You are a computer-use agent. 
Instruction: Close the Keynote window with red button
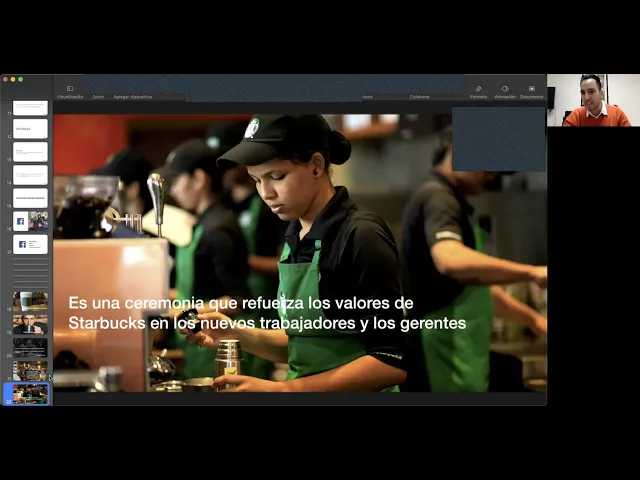coord(5,79)
